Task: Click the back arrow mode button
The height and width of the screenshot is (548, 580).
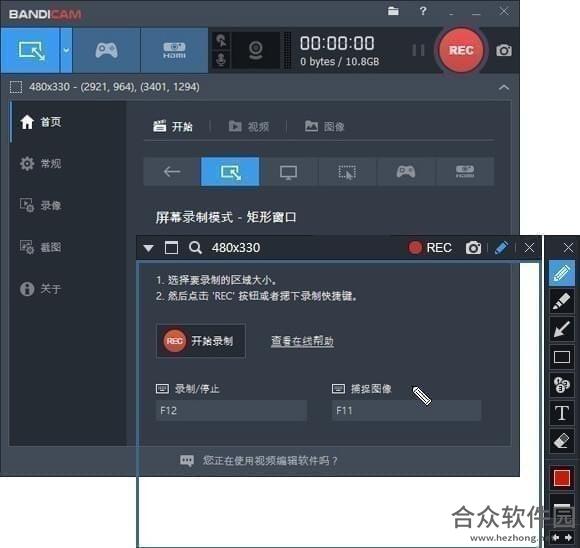Action: pyautogui.click(x=172, y=171)
